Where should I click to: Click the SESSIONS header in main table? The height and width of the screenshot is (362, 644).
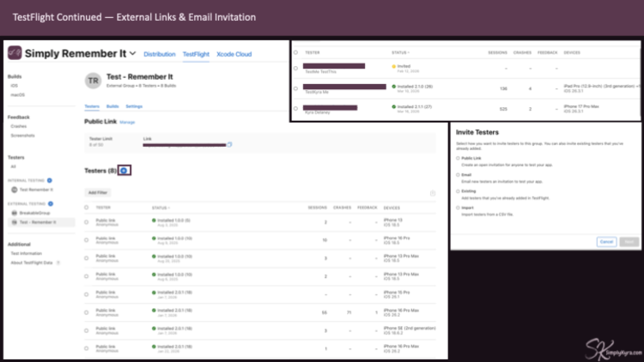click(317, 208)
